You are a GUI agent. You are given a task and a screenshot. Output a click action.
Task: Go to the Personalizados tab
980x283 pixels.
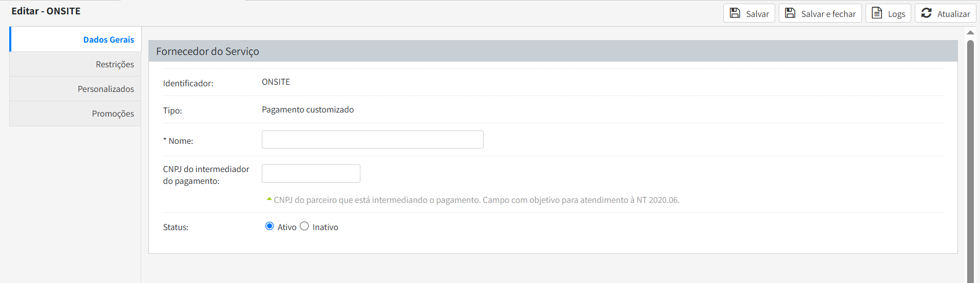(x=106, y=89)
